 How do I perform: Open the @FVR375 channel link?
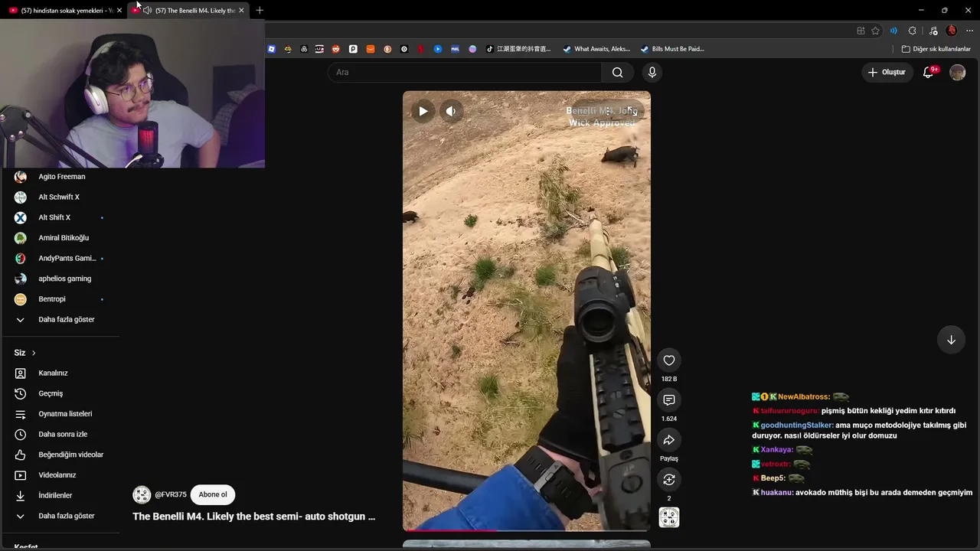click(x=171, y=494)
